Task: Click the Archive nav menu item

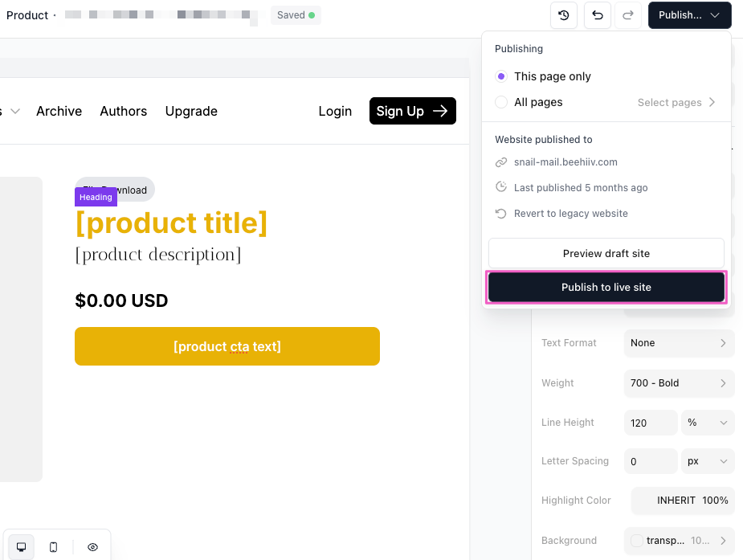Action: [x=59, y=111]
